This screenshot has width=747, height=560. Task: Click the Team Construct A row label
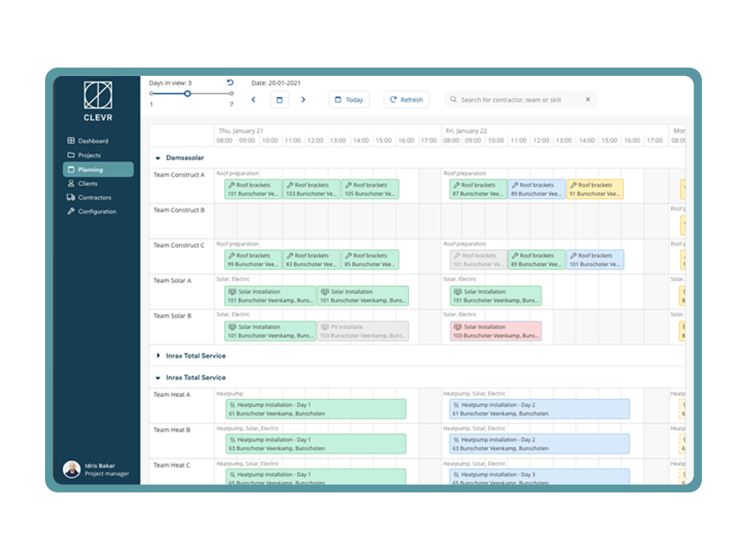[179, 175]
